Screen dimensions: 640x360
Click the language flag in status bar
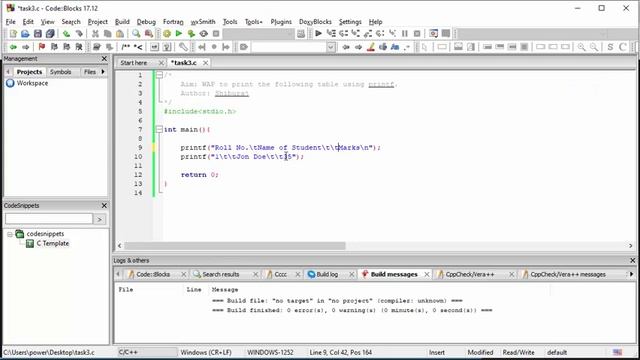(618, 352)
